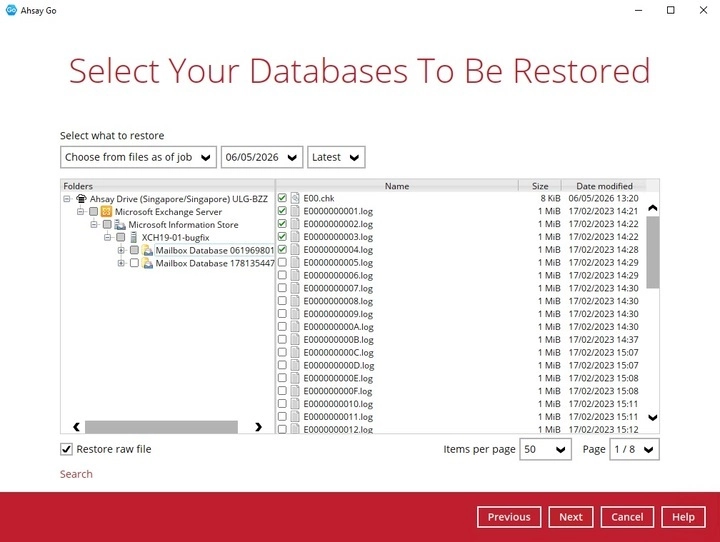Click the XCH19-01-bugfix server icon
720x542 pixels.
134,237
